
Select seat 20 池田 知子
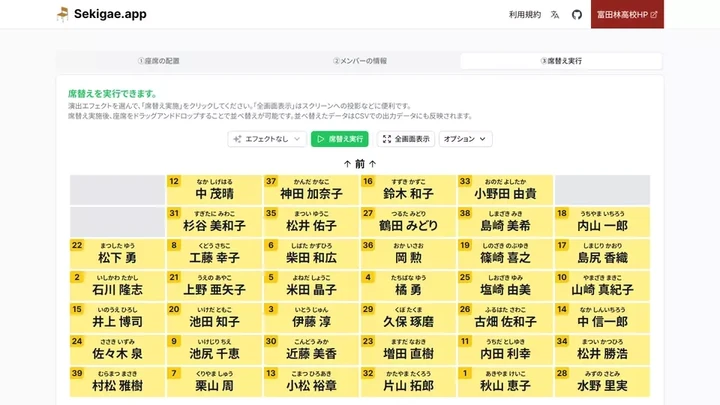214,318
